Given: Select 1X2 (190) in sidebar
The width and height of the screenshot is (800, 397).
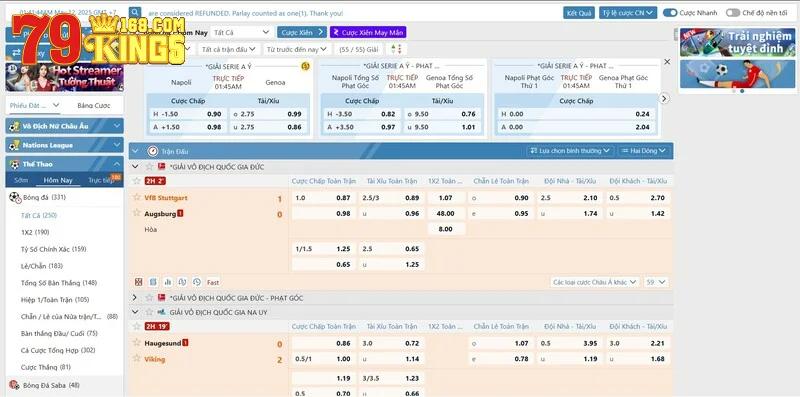Looking at the screenshot, I should tap(35, 232).
